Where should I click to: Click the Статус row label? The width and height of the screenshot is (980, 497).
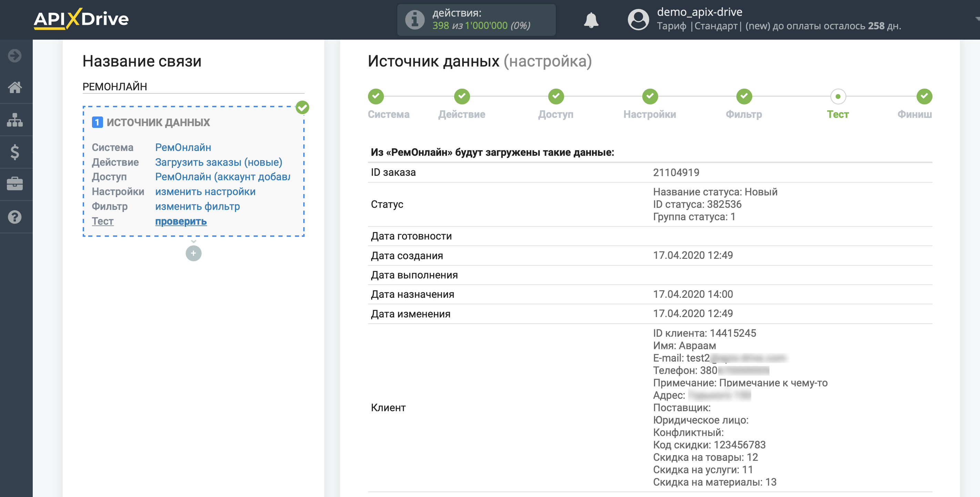click(x=387, y=204)
